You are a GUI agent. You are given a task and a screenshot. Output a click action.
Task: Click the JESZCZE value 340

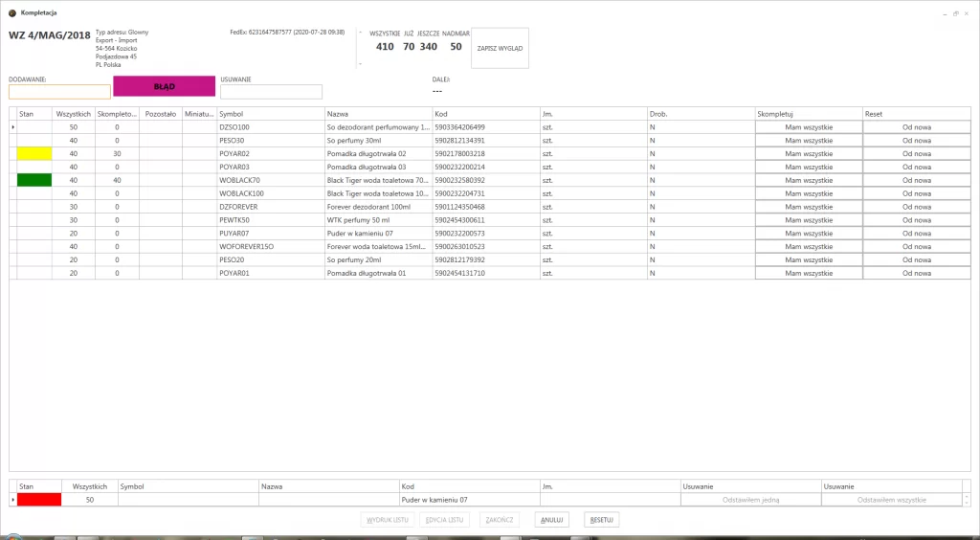pos(428,47)
